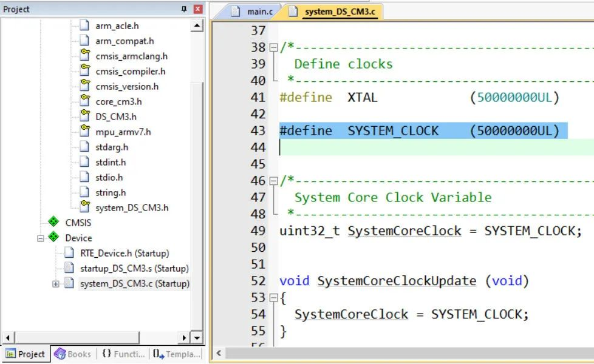This screenshot has width=594, height=364.
Task: Select RTE_Device.h (Startup) in the tree
Action: point(125,253)
